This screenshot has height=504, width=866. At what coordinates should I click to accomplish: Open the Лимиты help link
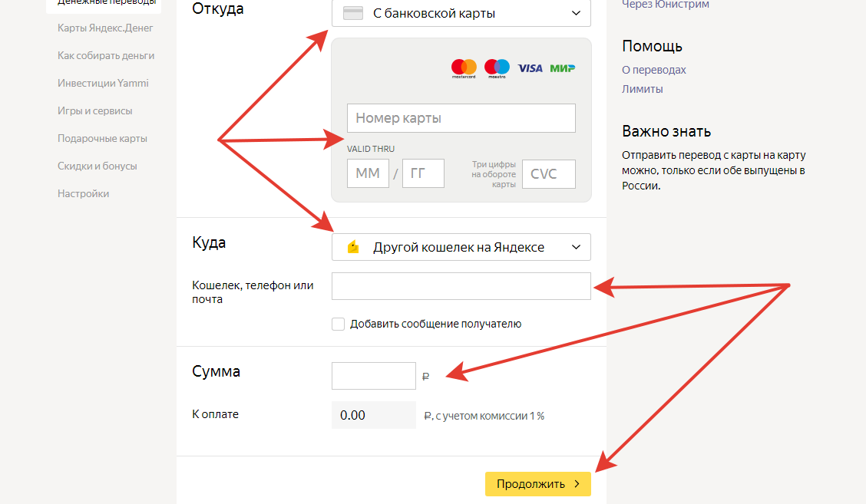pyautogui.click(x=643, y=89)
